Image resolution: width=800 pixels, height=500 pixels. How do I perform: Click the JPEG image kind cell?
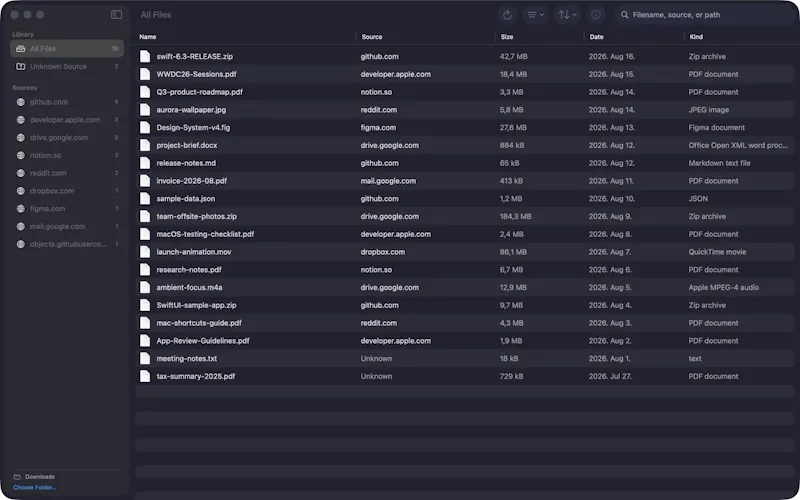[709, 110]
